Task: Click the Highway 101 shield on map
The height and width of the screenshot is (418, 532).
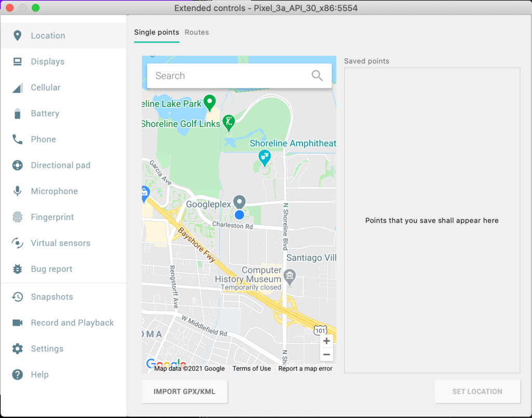Action: (320, 330)
